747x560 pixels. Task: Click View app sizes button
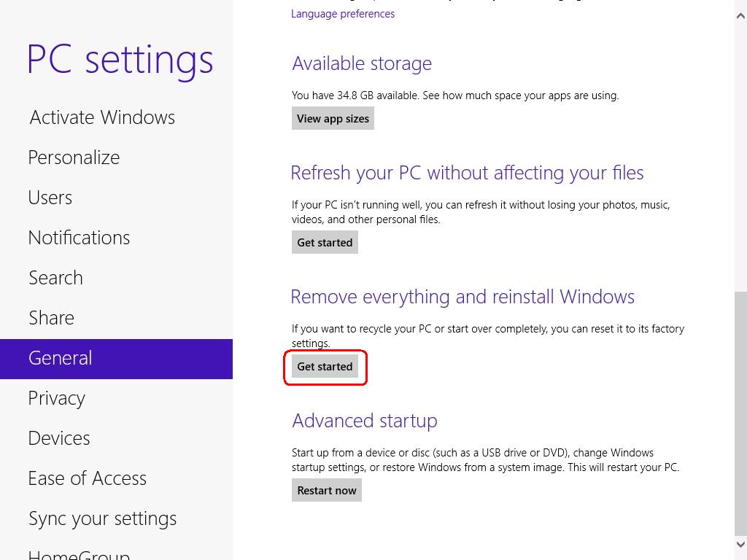click(x=333, y=118)
